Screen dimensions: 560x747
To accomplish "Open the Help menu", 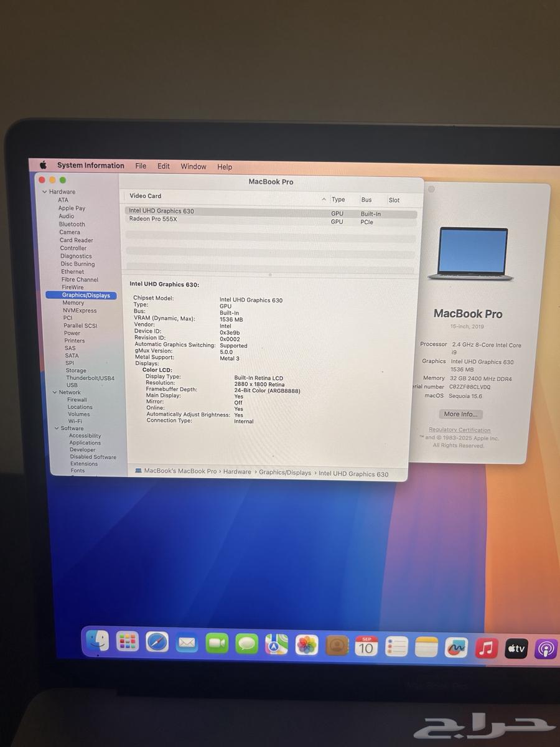I will tap(225, 167).
